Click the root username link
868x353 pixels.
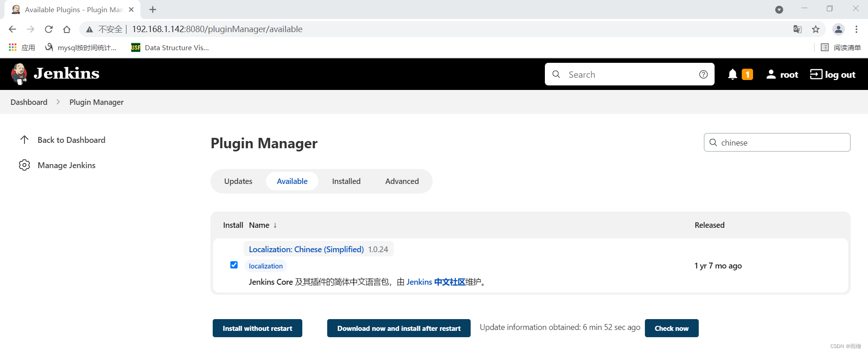click(x=789, y=75)
